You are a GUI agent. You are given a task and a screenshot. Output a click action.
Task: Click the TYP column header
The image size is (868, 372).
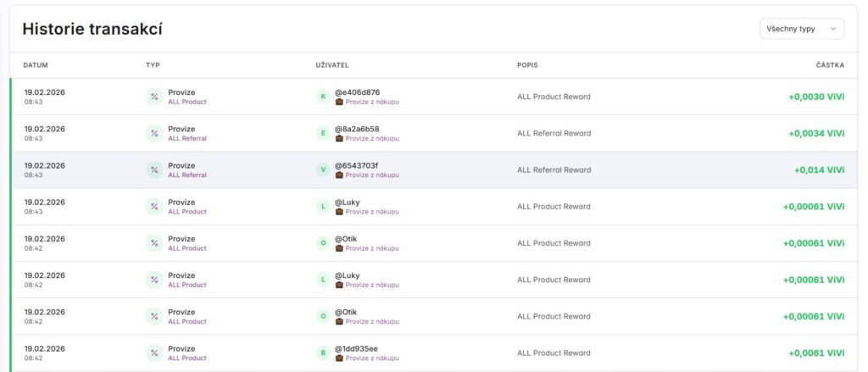click(153, 65)
